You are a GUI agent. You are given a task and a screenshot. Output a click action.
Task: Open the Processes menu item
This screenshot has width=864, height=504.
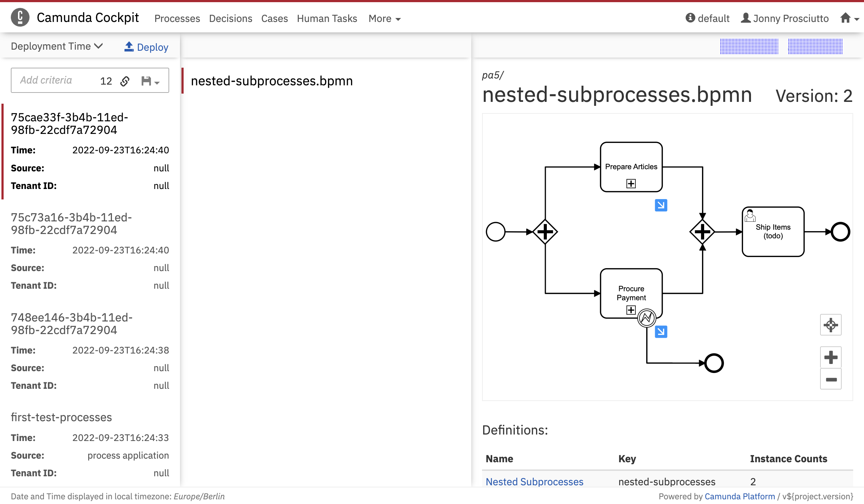pos(177,18)
